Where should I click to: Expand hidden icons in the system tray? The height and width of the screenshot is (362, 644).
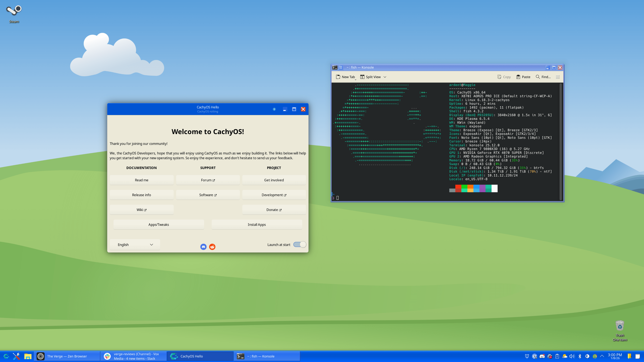coord(602,356)
